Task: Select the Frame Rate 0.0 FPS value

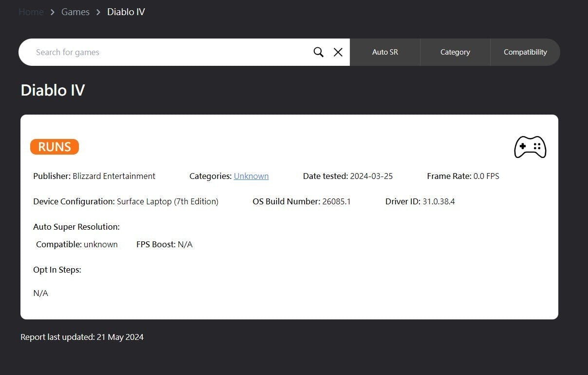Action: 486,176
